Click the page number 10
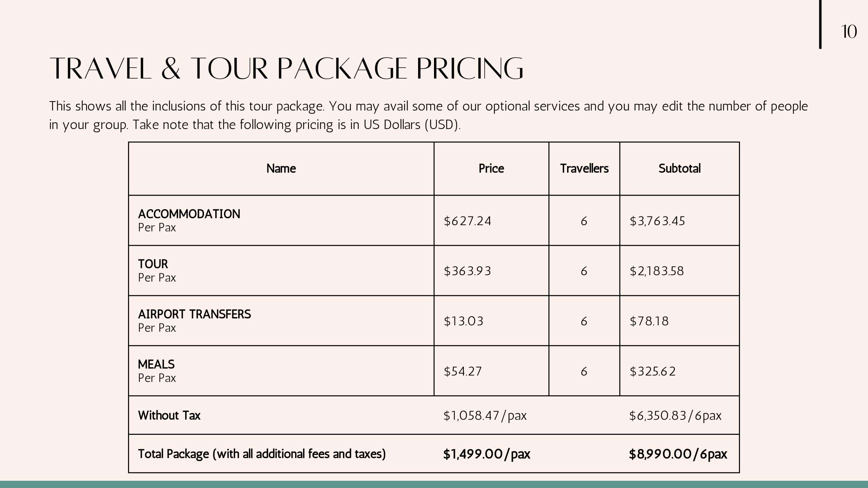The image size is (868, 488). point(848,32)
